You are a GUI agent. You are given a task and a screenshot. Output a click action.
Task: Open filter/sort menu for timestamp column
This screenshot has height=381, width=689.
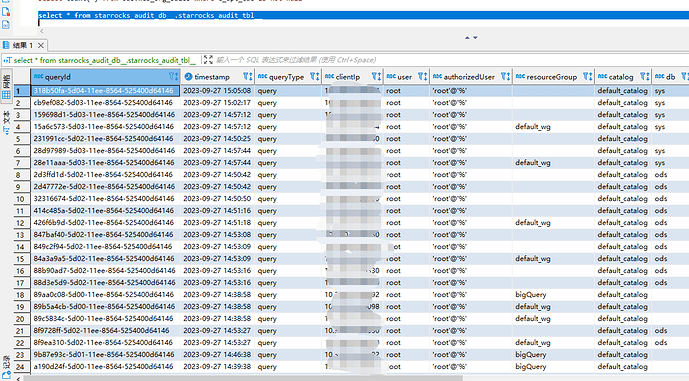(248, 76)
